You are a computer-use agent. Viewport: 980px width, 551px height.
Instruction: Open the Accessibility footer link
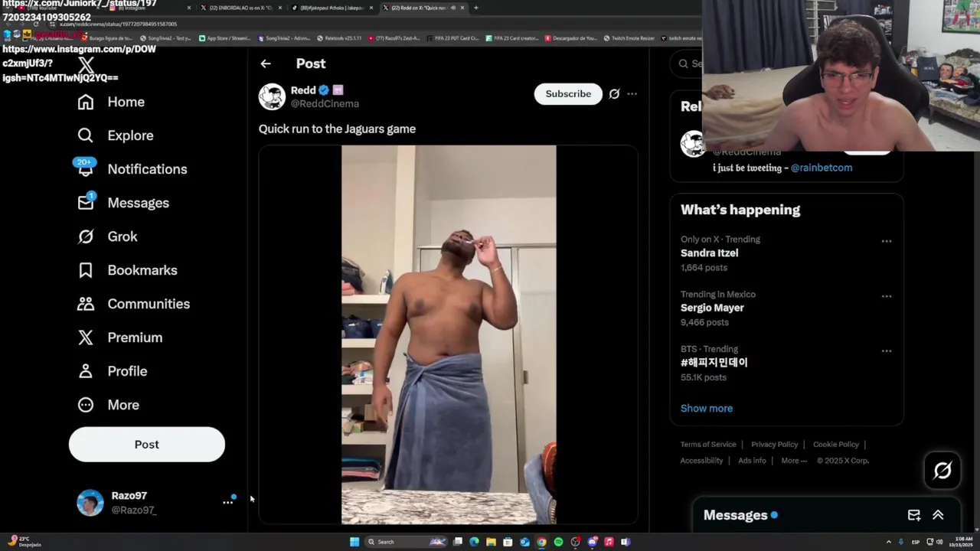701,461
